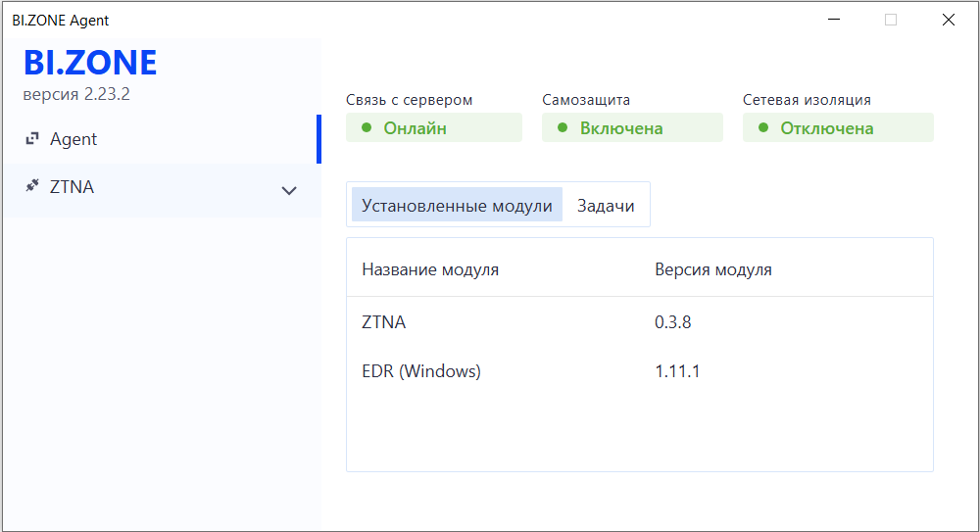Expand the ZTNA section chevron
Screen dimensions: 980x532
[x=289, y=191]
